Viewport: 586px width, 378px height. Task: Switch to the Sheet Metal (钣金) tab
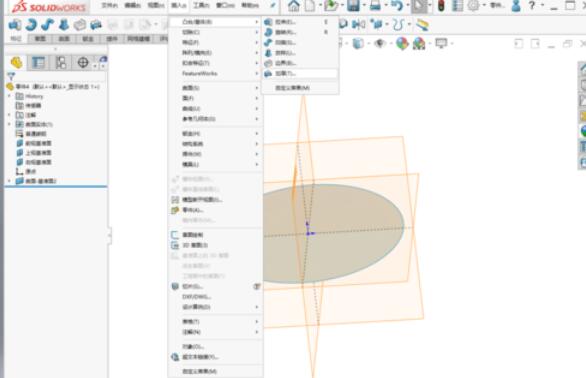88,39
